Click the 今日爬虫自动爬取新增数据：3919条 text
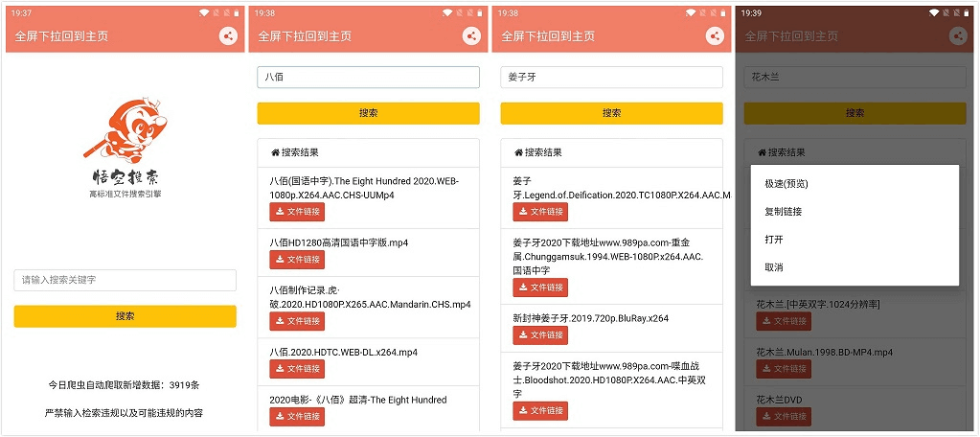 (x=125, y=385)
